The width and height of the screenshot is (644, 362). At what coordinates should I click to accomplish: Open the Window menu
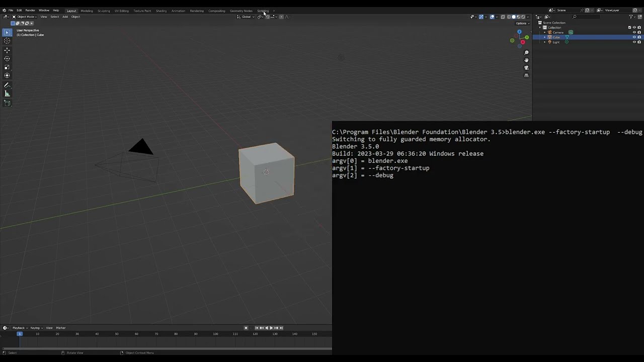tap(44, 11)
